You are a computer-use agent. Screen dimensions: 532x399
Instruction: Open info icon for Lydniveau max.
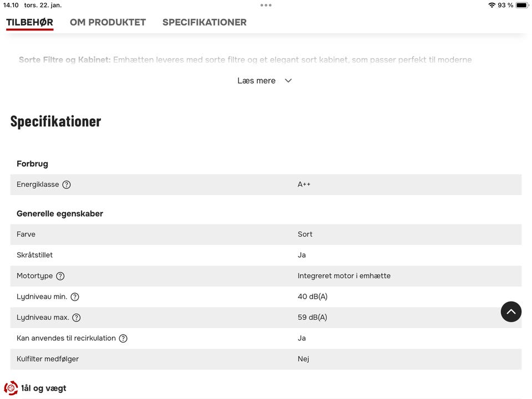click(x=76, y=318)
